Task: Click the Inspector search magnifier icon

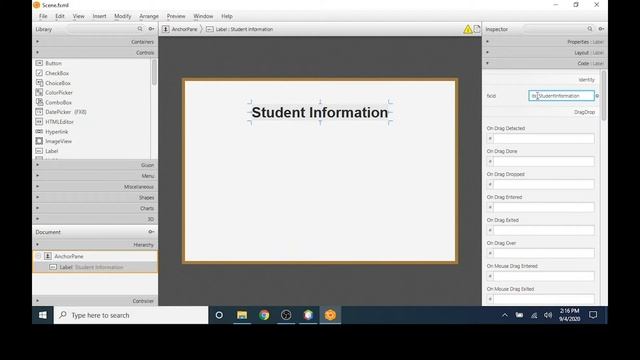Action: point(590,29)
